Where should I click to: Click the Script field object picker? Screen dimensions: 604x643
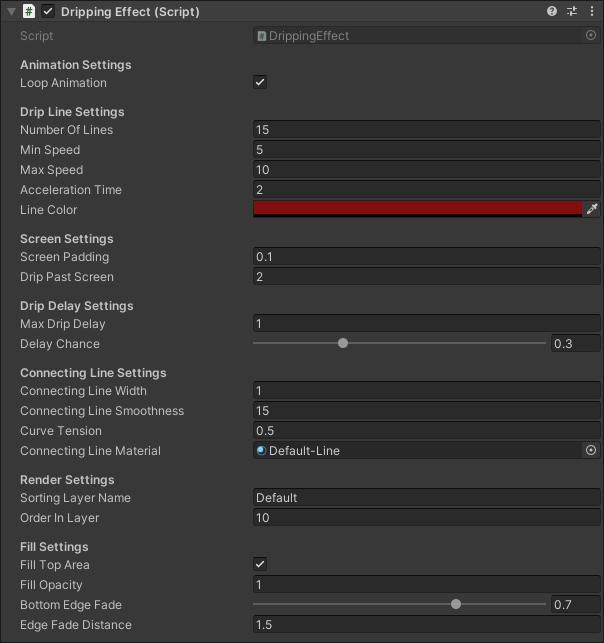pyautogui.click(x=591, y=35)
